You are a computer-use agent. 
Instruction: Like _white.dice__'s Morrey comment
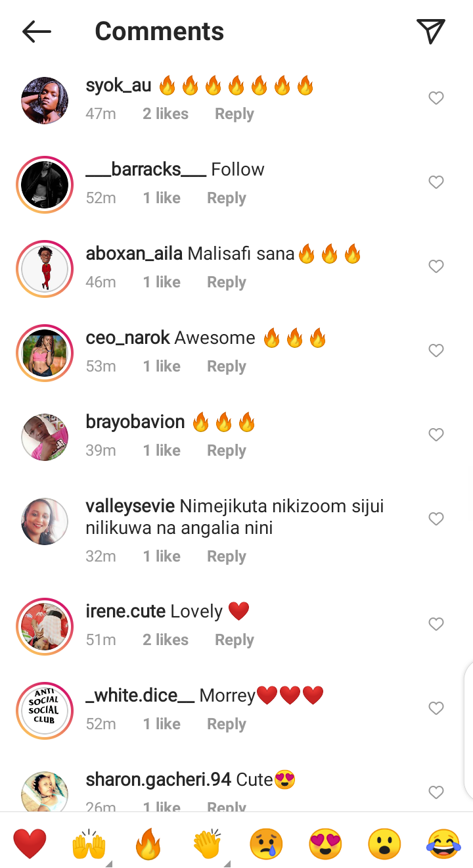coord(436,708)
